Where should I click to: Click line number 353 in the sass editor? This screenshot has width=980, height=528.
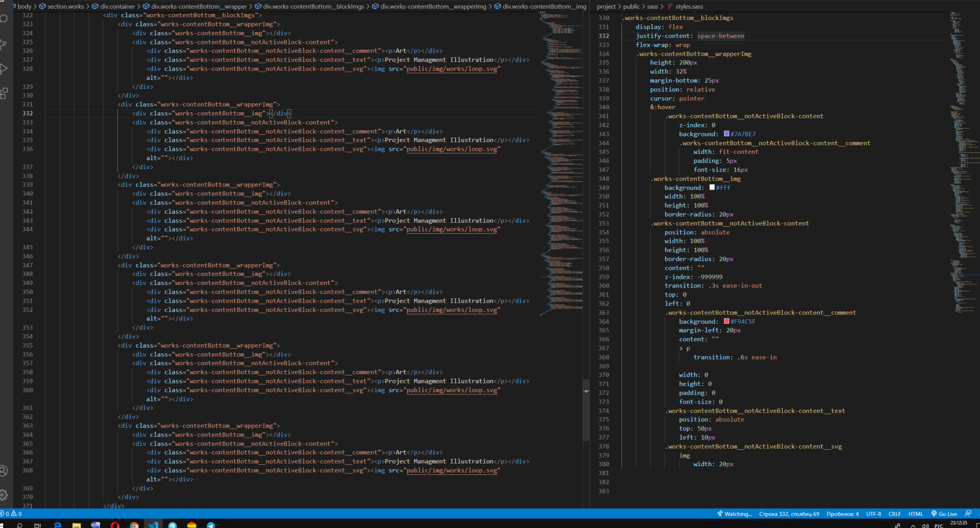[x=604, y=223]
